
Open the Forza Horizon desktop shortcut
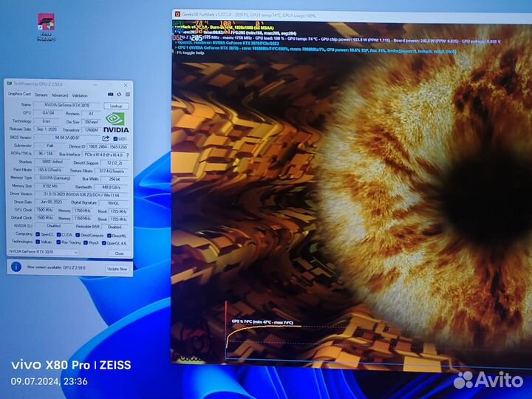point(46,27)
